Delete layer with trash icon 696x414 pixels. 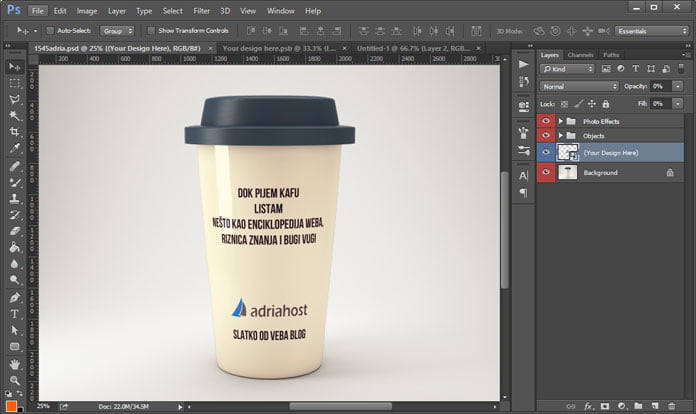point(672,406)
